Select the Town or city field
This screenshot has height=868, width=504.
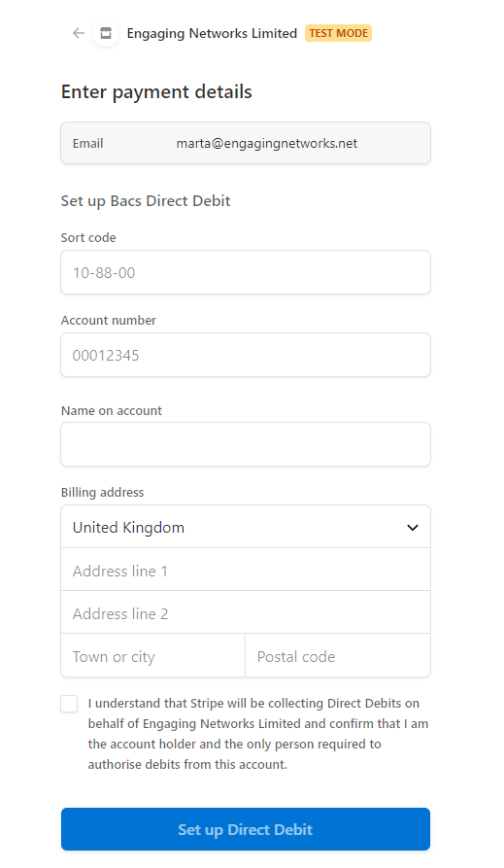pos(152,656)
